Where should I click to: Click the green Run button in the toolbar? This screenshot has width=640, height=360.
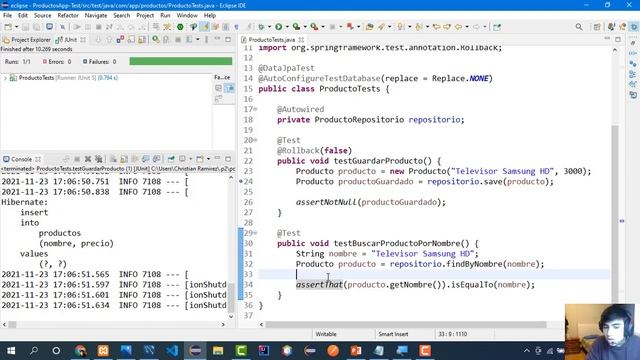[278, 27]
